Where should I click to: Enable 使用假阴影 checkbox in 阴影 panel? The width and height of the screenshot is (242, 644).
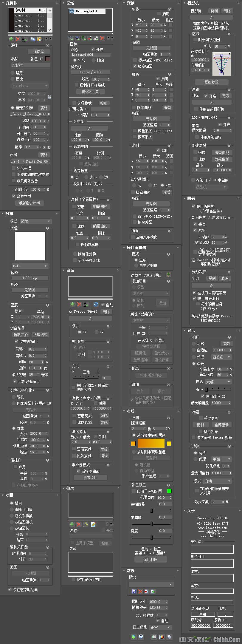(194, 206)
